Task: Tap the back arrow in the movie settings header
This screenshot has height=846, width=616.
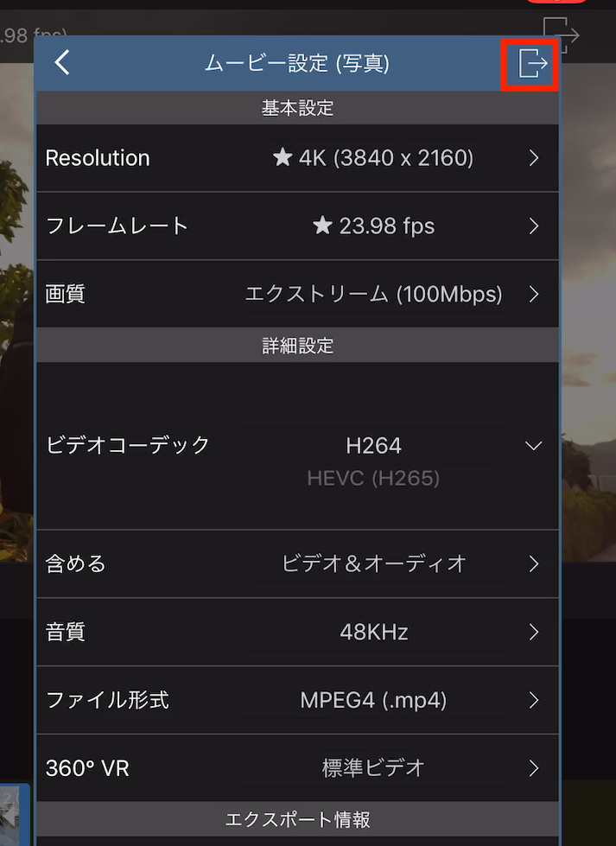Action: click(61, 62)
